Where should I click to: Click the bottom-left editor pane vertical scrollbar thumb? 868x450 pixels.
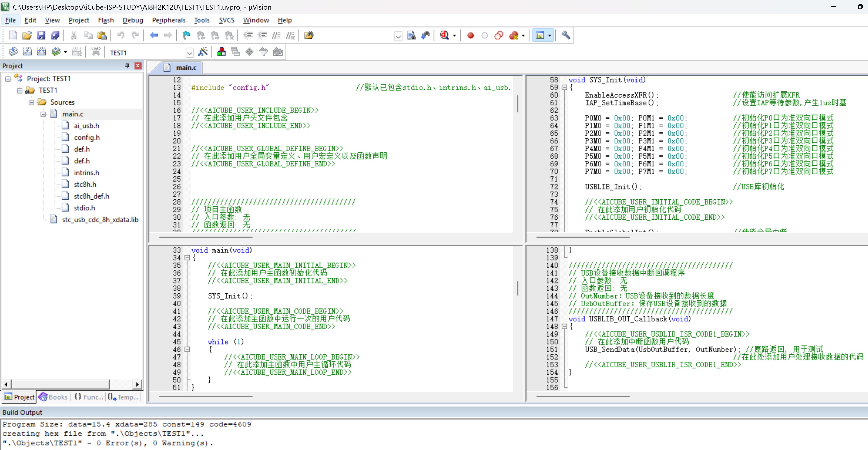coord(518,288)
